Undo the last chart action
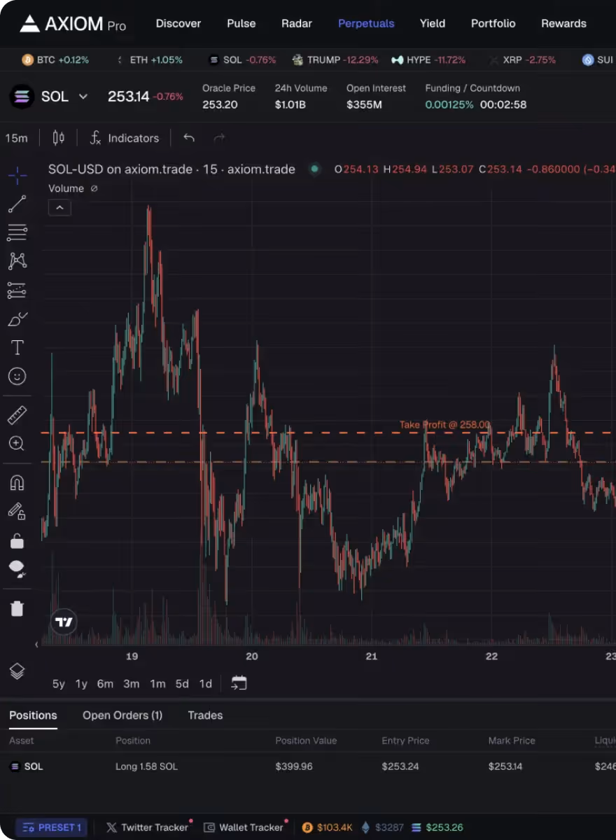Viewport: 616px width, 840px height. 189,138
